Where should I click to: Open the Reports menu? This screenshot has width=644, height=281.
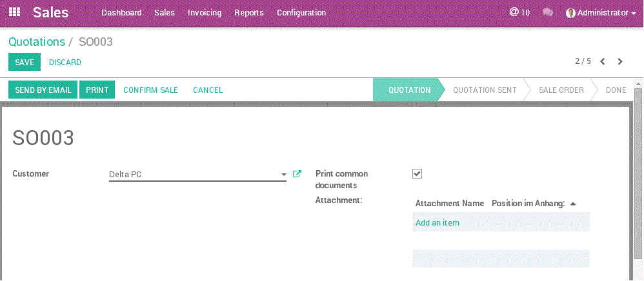tap(249, 13)
